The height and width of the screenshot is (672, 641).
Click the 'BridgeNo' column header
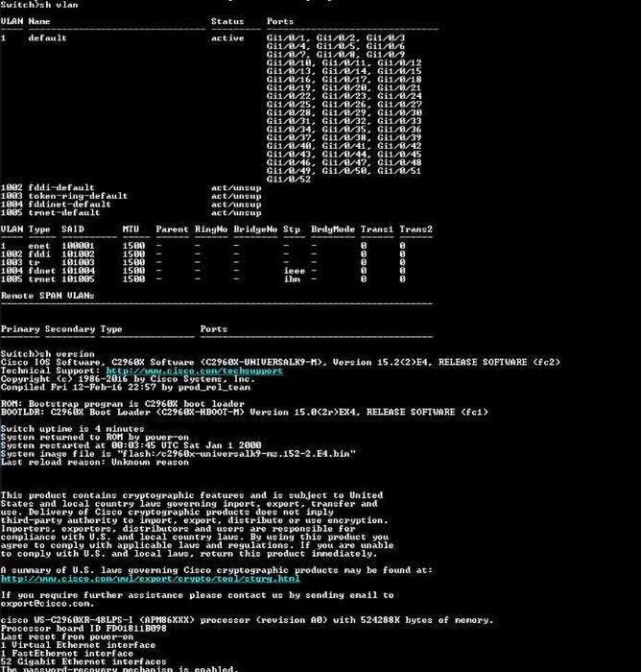point(255,229)
